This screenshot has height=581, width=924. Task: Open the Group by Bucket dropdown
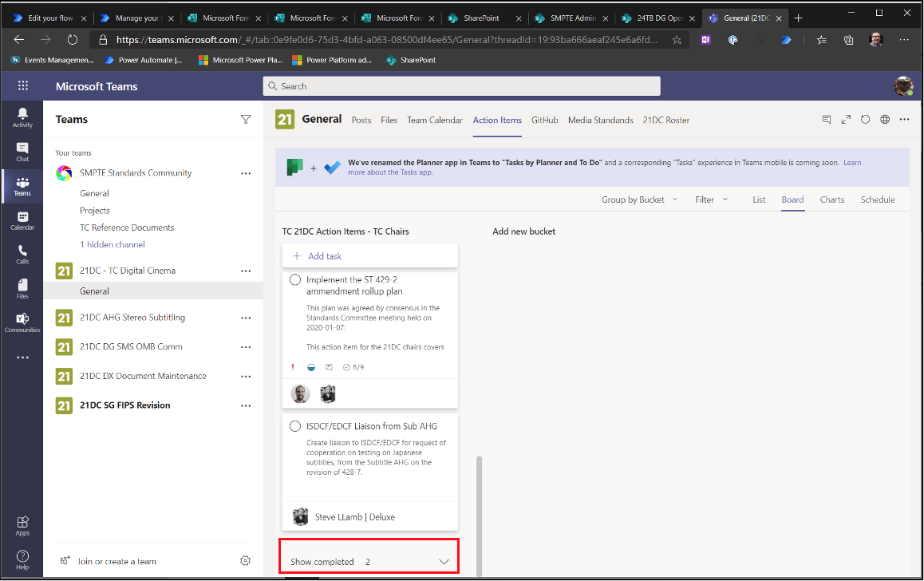(639, 200)
